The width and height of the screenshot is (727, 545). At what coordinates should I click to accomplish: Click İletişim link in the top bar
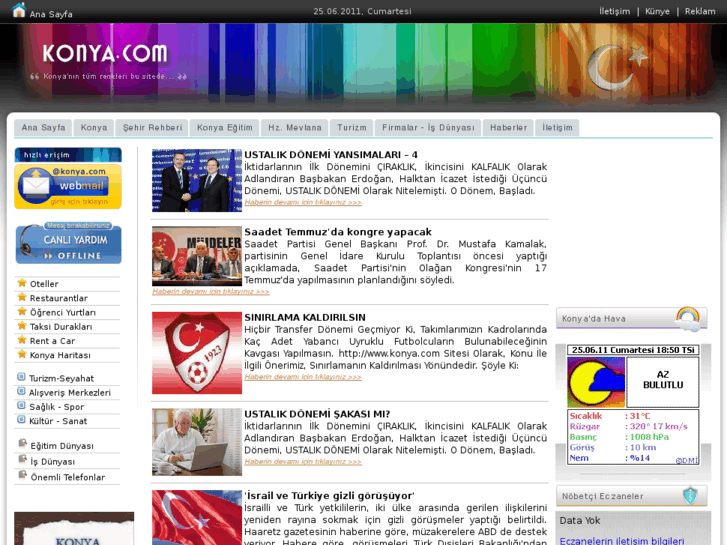click(x=614, y=12)
